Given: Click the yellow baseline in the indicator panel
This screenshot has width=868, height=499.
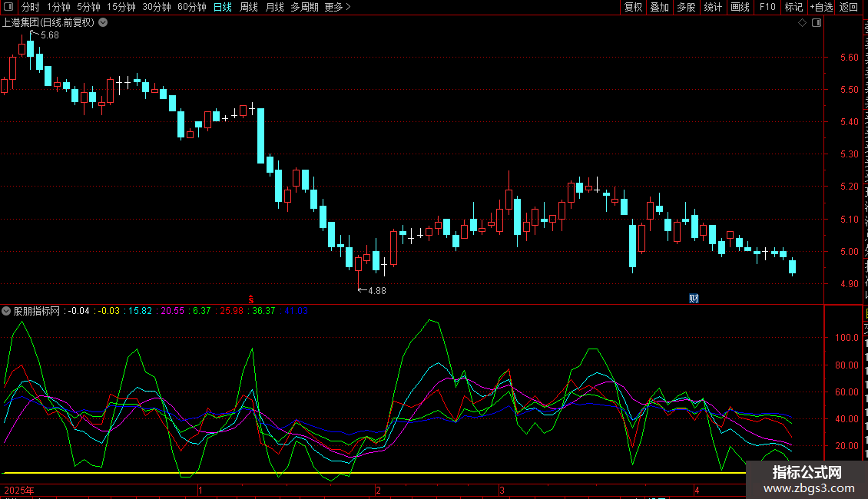Looking at the screenshot, I should (374, 473).
